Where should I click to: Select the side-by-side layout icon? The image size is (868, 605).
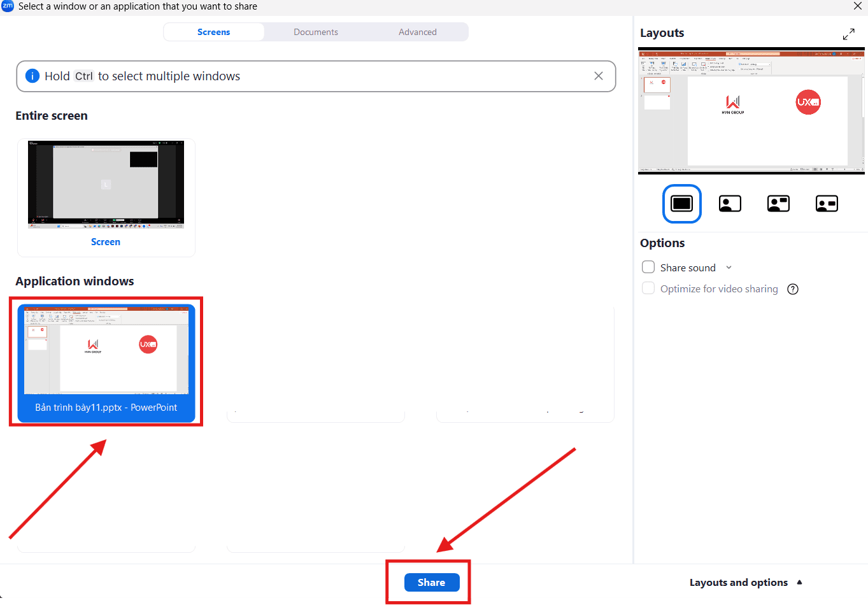point(827,204)
